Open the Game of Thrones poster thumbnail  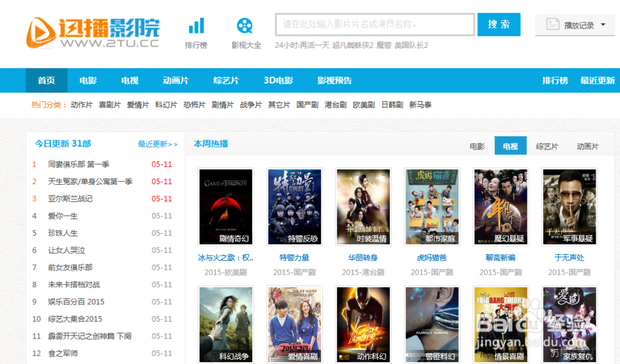[226, 206]
